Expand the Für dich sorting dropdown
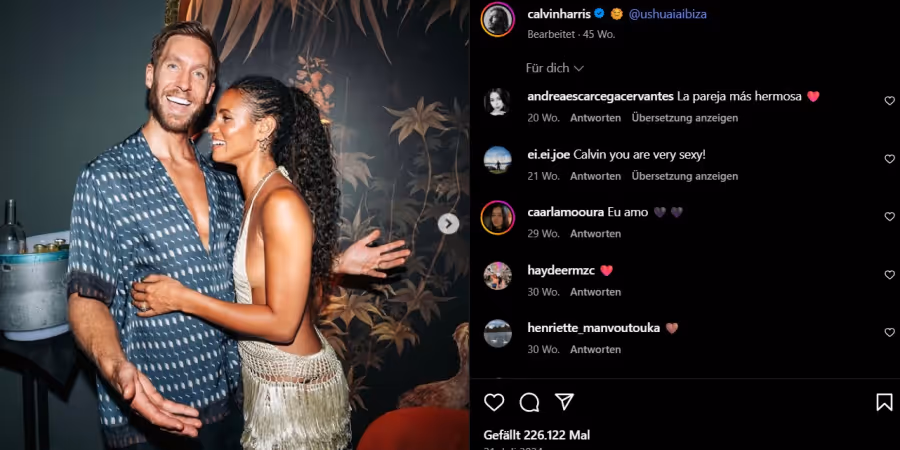Screen dimensions: 900x450 (x=554, y=68)
